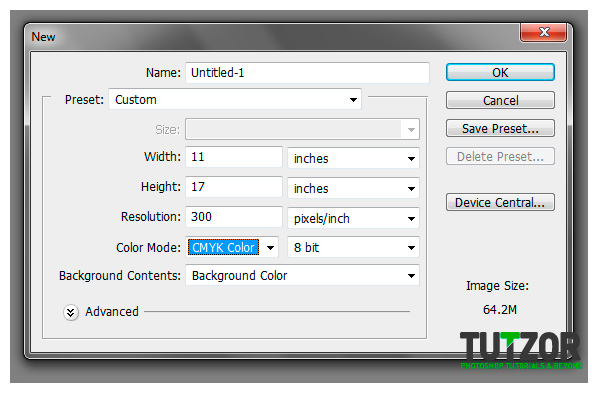Open the Background Contents dropdown
The width and height of the screenshot is (598, 393).
[302, 275]
